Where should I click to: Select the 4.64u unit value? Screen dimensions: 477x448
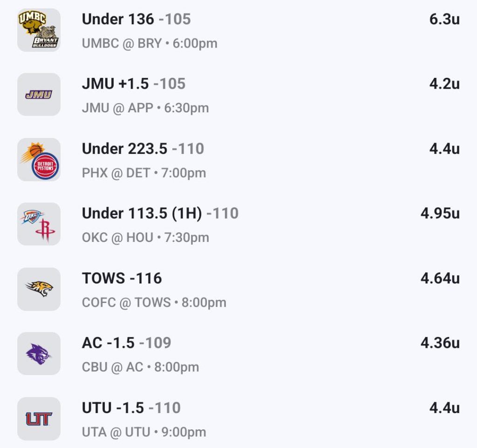tap(440, 278)
